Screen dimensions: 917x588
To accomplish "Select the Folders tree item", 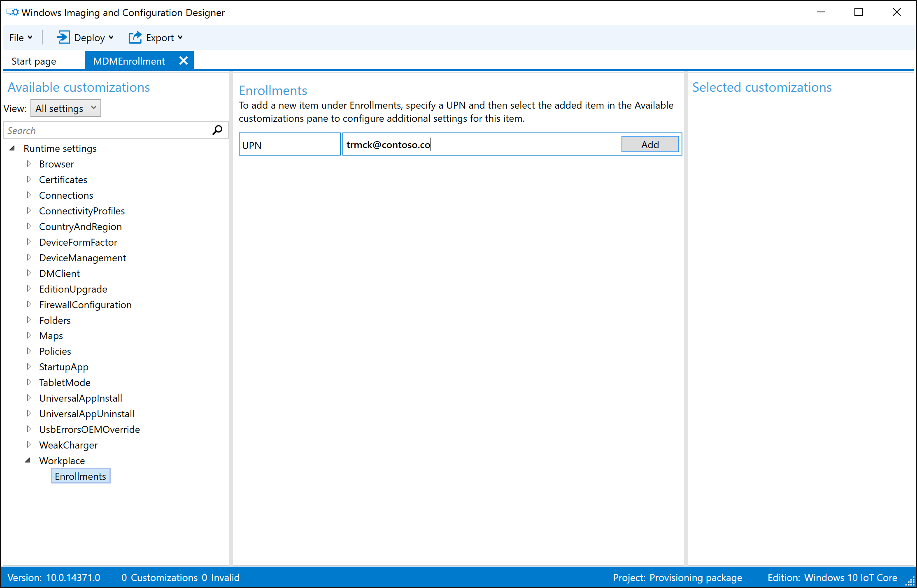I will [x=55, y=320].
